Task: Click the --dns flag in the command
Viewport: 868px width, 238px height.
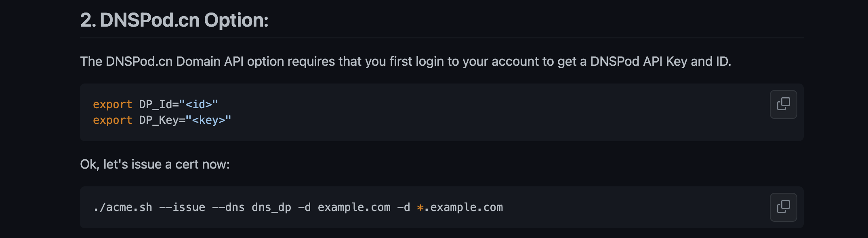Action: (x=228, y=207)
